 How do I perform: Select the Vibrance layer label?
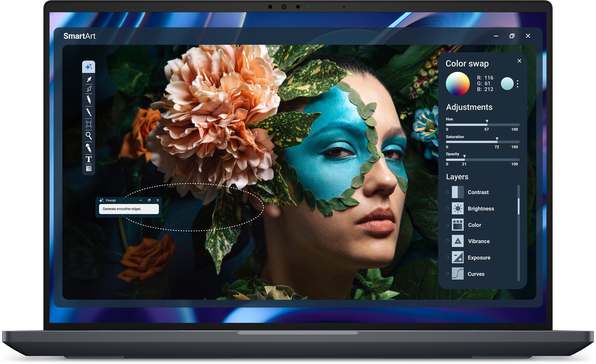[x=479, y=241]
